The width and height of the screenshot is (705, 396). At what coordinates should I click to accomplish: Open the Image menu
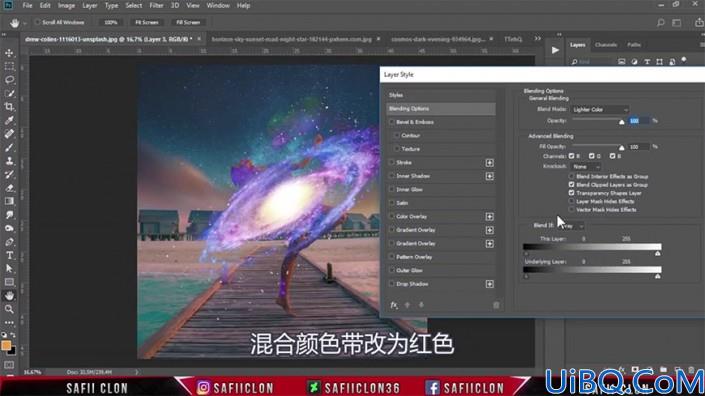(67, 6)
